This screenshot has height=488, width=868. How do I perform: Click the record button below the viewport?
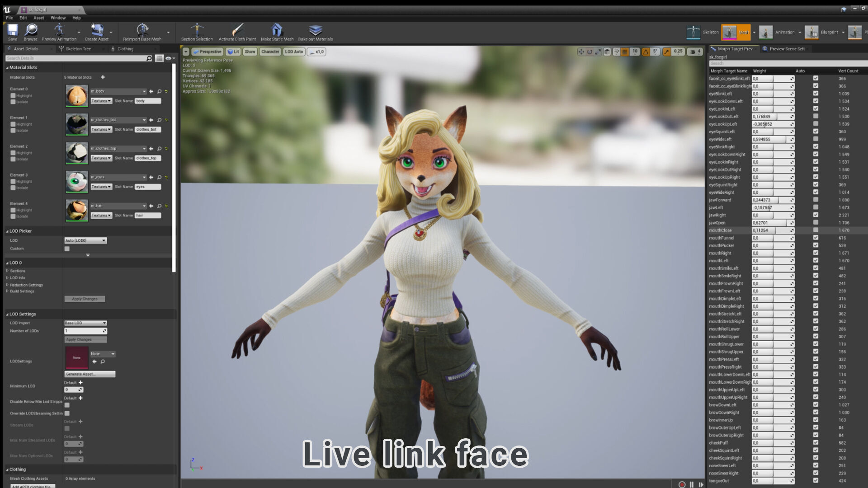coord(682,484)
